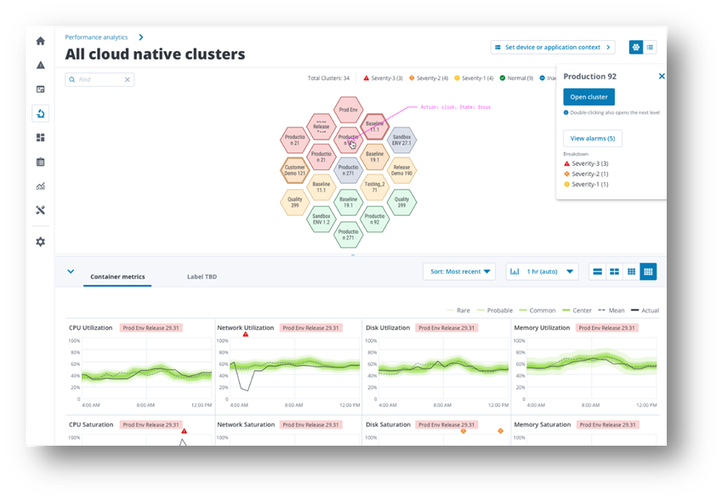Open the settings gear in sidebar

pos(41,242)
